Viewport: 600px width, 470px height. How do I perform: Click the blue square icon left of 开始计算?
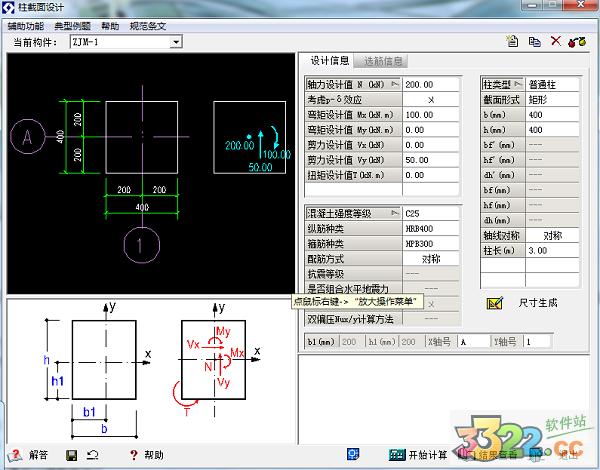click(x=353, y=454)
